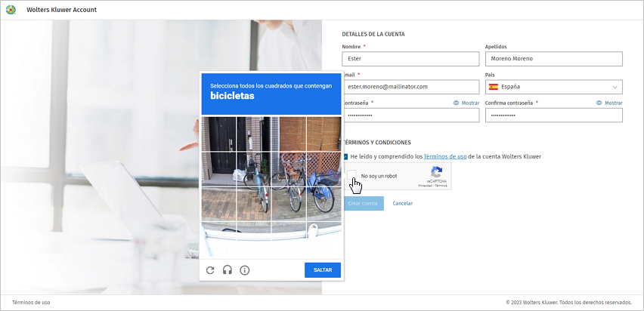
Task: Click the Crear cuenta button
Action: [363, 203]
